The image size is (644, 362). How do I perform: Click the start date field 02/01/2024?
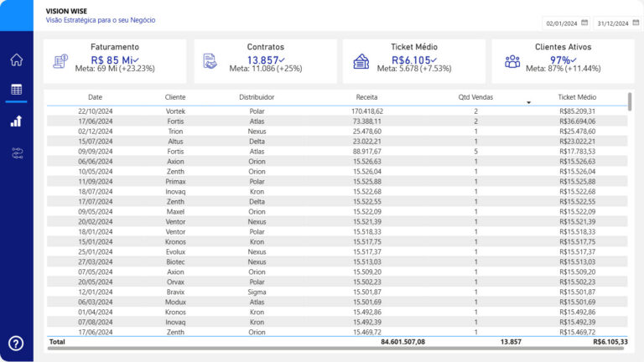pos(561,23)
